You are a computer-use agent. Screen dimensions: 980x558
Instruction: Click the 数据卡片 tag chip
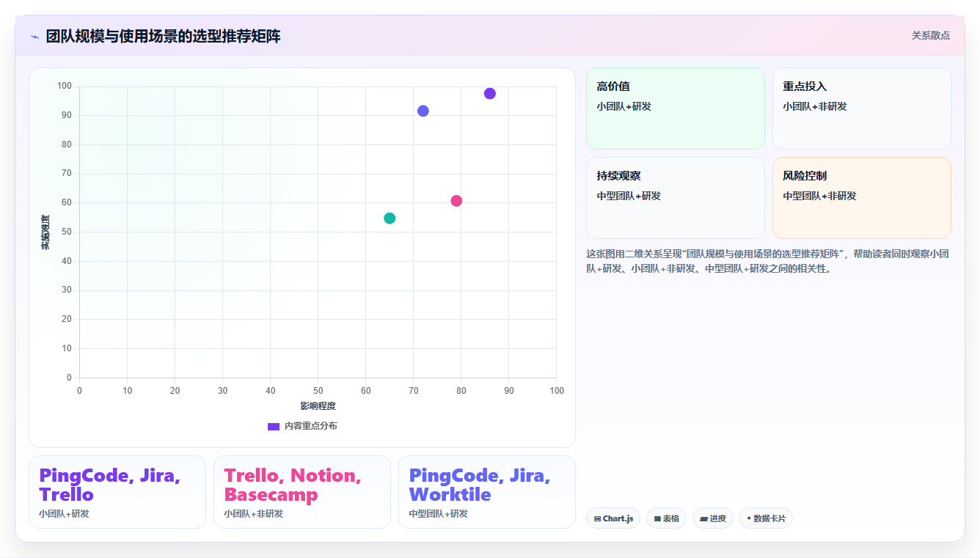pos(766,518)
